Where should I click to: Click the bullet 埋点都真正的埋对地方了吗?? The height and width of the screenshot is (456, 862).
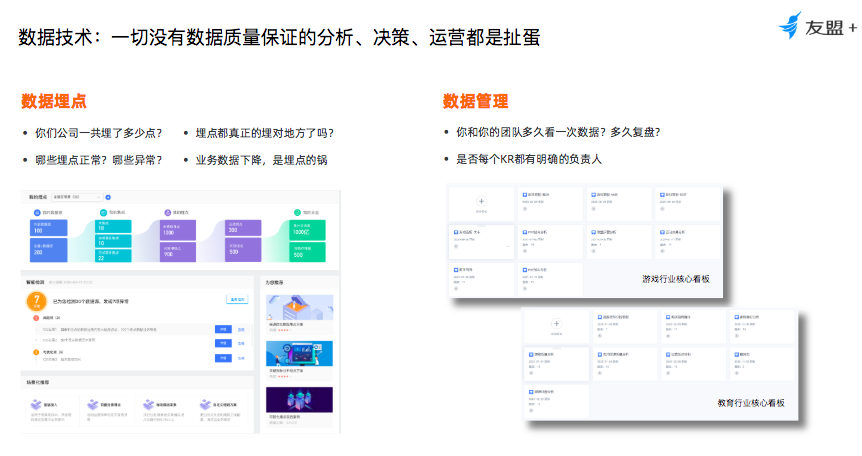pos(264,133)
